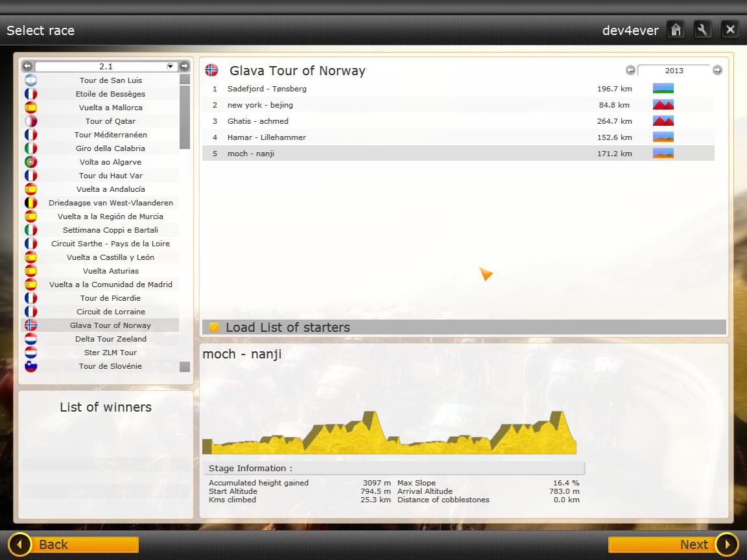This screenshot has width=747, height=560.
Task: Toggle the Load List of starters checkbox
Action: tap(213, 327)
